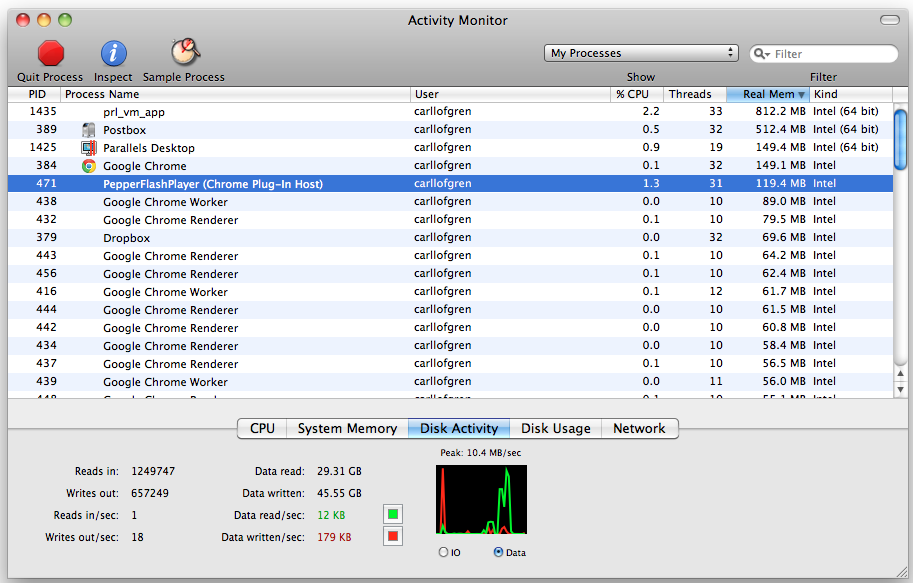This screenshot has height=583, width=913.
Task: Click the Writes out value 657249
Action: [150, 493]
